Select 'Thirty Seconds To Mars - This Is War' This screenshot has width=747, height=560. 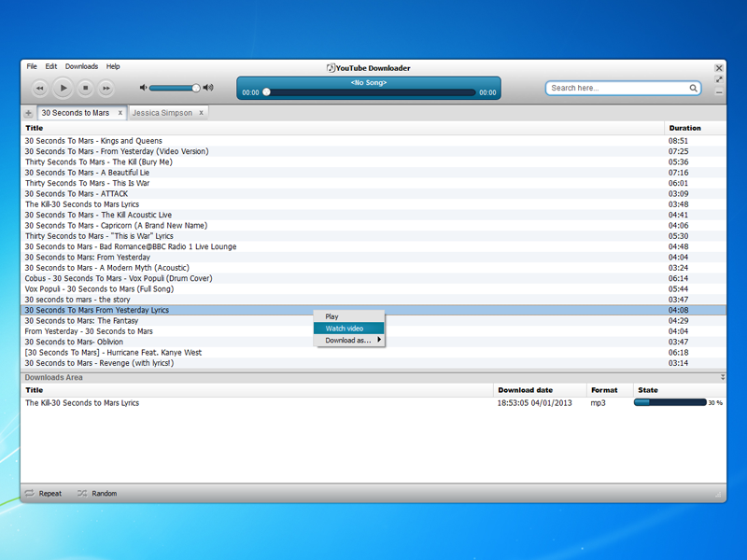[x=373, y=183]
